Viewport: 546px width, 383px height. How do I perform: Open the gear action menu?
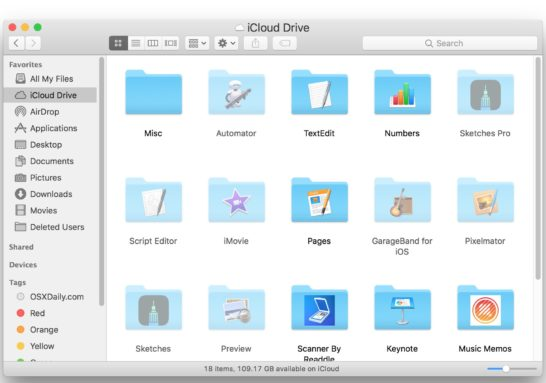[226, 43]
